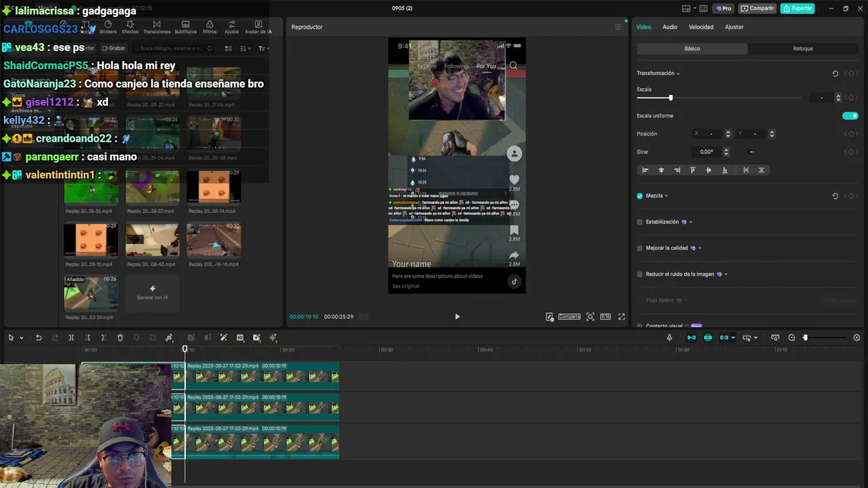Open the mirror/flip tool in timeline toolbar
This screenshot has height=488, width=868.
click(170, 338)
